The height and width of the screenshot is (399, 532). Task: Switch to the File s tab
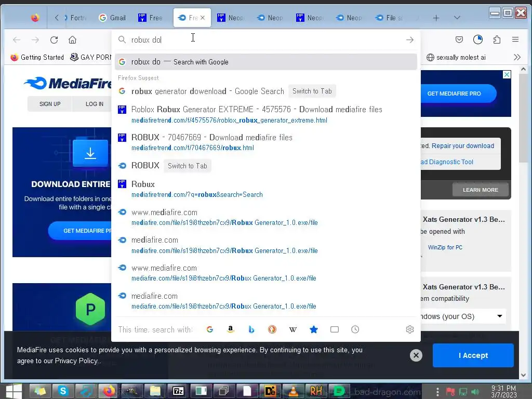click(x=390, y=18)
